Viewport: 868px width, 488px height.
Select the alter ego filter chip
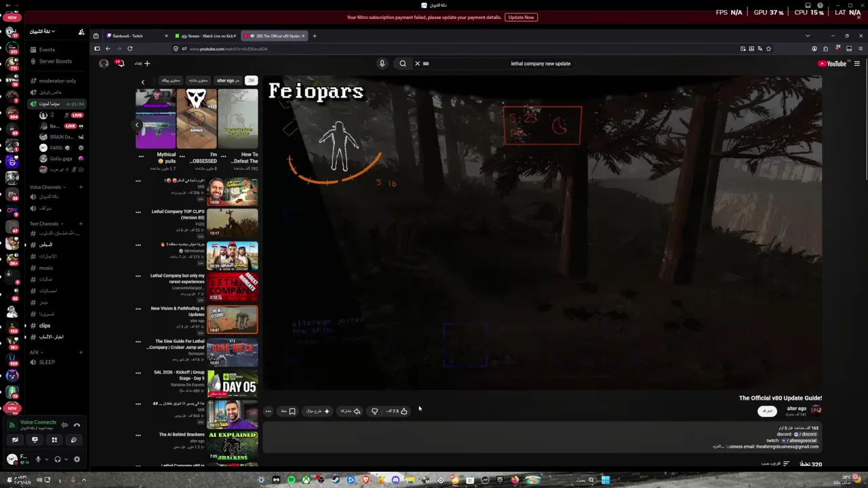(229, 81)
